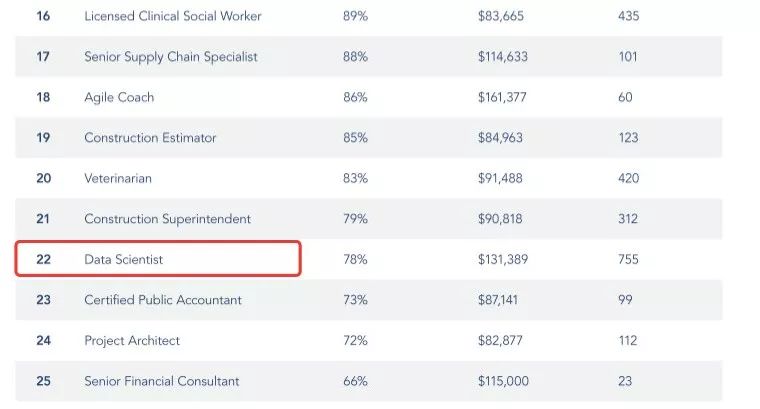This screenshot has width=760, height=409.
Task: Click Senior Financial Consultant job title
Action: [162, 381]
